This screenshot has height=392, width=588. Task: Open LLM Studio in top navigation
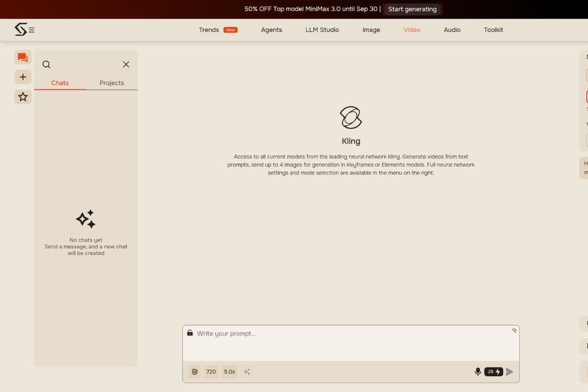[x=322, y=30]
